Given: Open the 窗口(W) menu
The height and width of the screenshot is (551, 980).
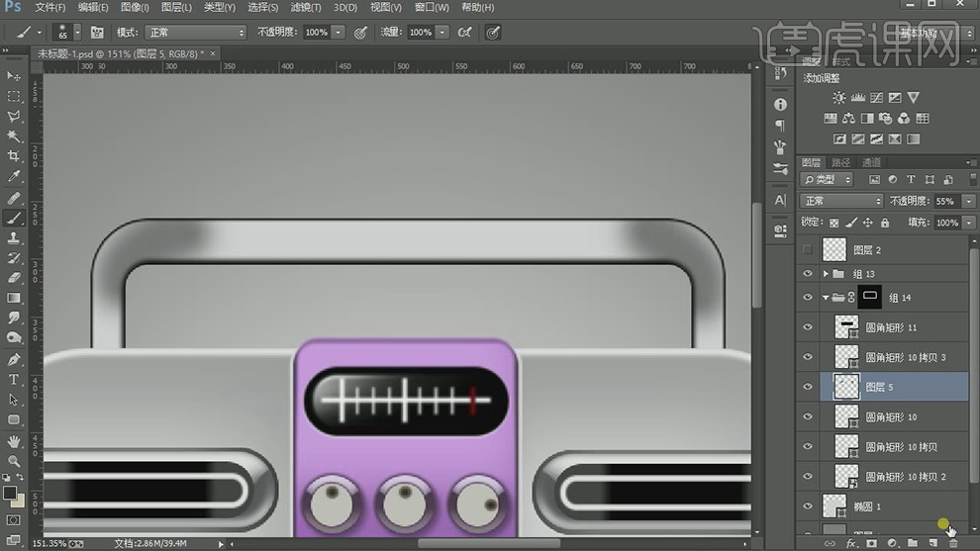Looking at the screenshot, I should (432, 8).
